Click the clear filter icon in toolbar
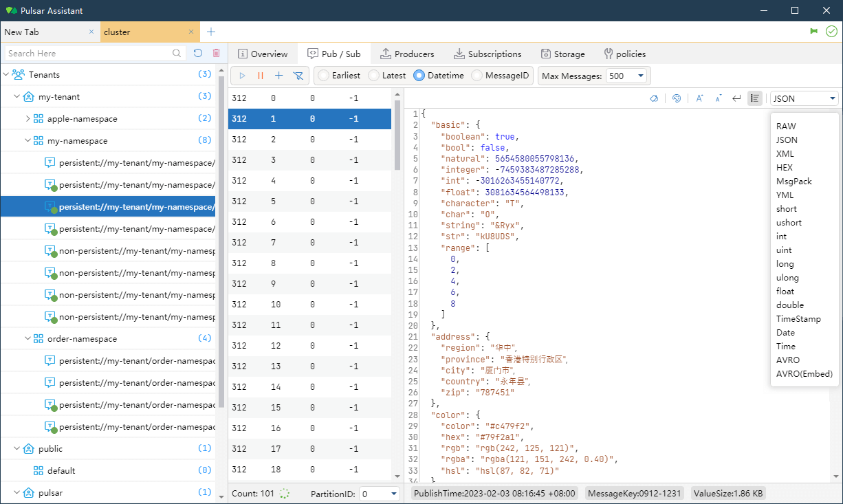This screenshot has width=843, height=504. pos(298,76)
